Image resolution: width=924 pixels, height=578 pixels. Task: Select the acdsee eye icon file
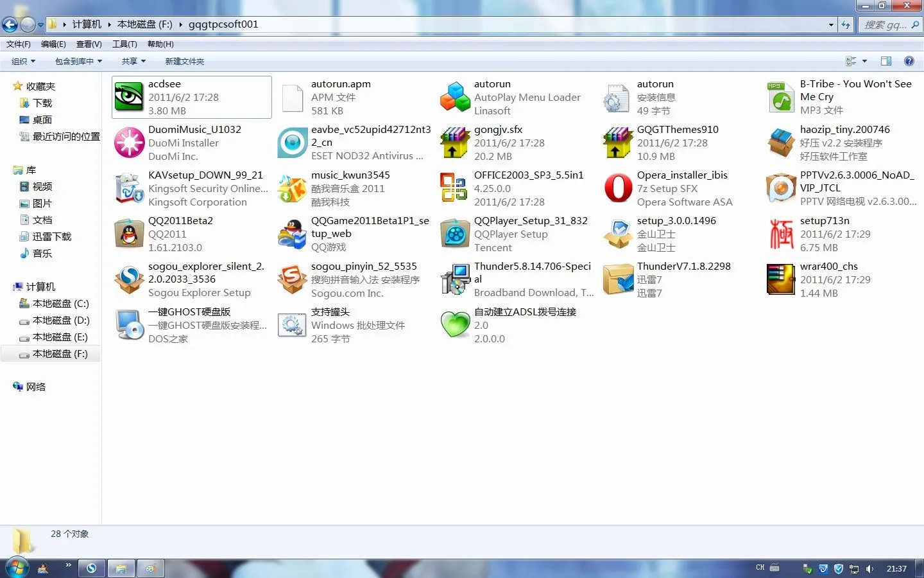(x=129, y=98)
